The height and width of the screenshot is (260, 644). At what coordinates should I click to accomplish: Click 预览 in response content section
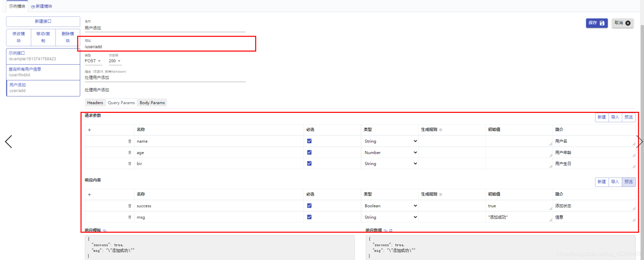point(628,182)
